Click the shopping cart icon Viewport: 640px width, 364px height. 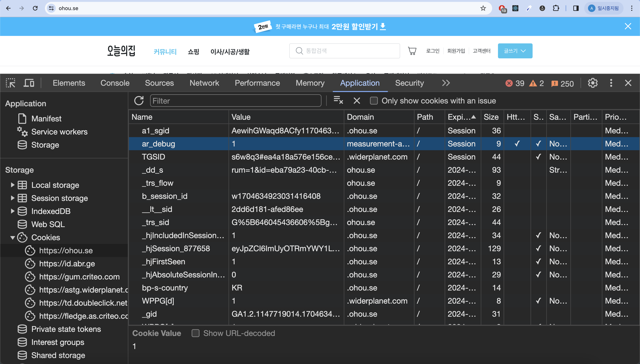tap(412, 51)
